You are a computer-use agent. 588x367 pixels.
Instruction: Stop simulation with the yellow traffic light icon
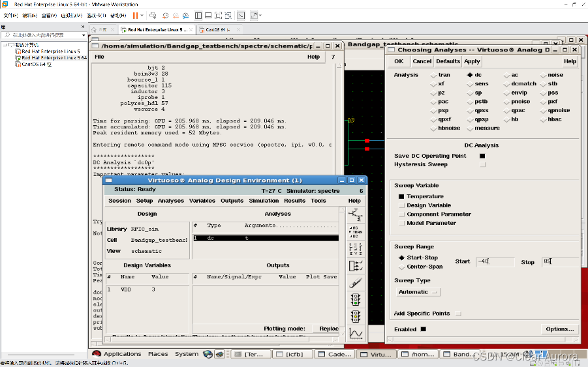(355, 316)
